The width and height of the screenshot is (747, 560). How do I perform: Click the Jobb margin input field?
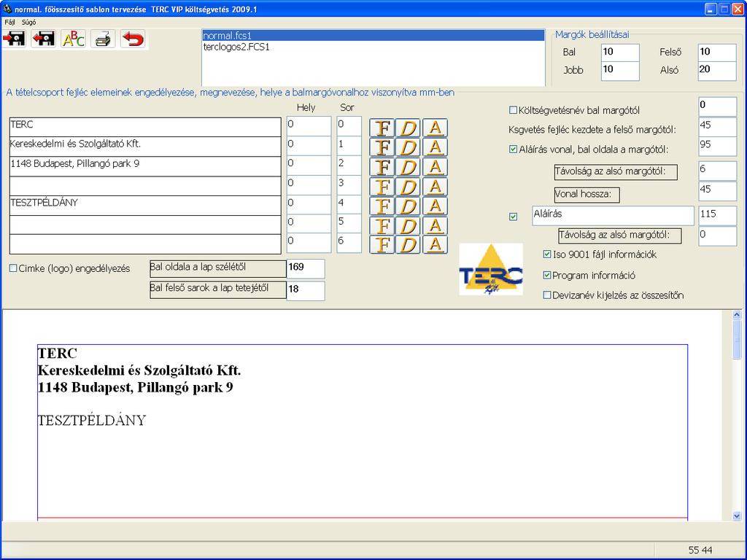tap(620, 71)
